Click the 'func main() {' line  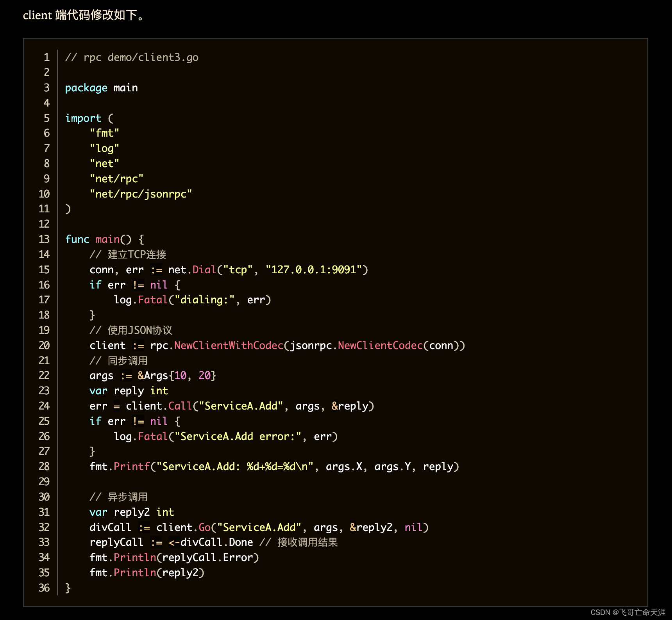click(105, 239)
